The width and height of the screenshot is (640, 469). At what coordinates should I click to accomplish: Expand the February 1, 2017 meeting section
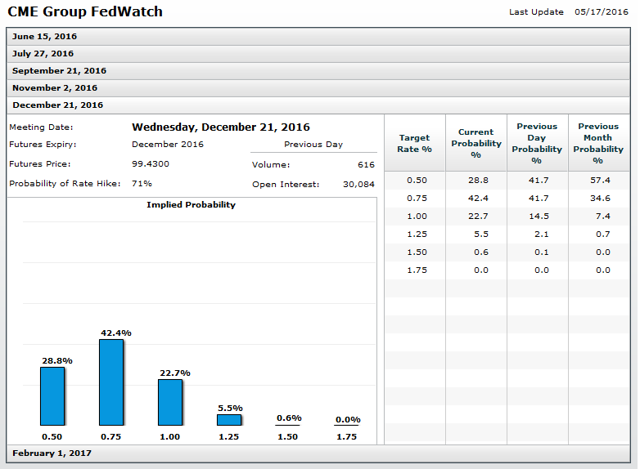point(318,453)
